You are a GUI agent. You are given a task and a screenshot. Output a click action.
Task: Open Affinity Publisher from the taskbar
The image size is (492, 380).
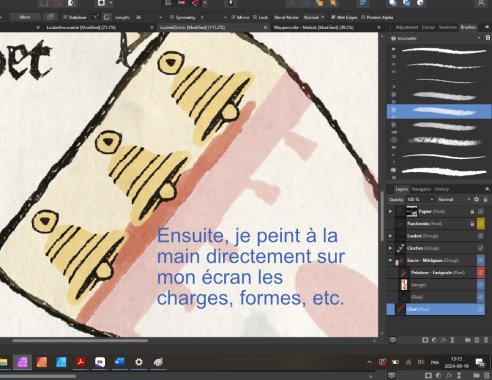(x=42, y=362)
